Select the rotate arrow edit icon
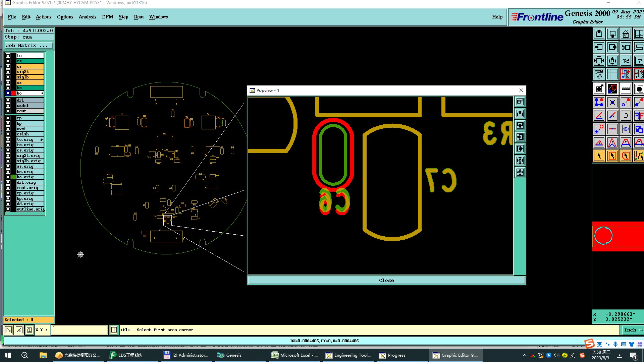The height and width of the screenshot is (362, 644). (626, 116)
